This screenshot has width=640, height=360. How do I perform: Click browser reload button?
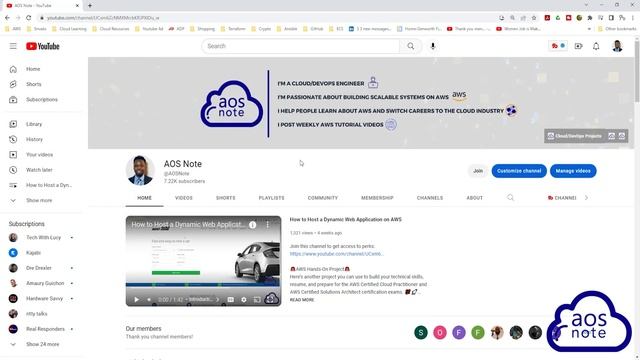pos(29,18)
